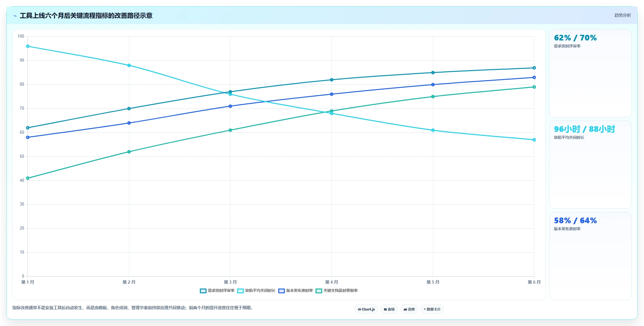Click the 需求按时评审率 point at 第 6 月 (87)

click(534, 68)
